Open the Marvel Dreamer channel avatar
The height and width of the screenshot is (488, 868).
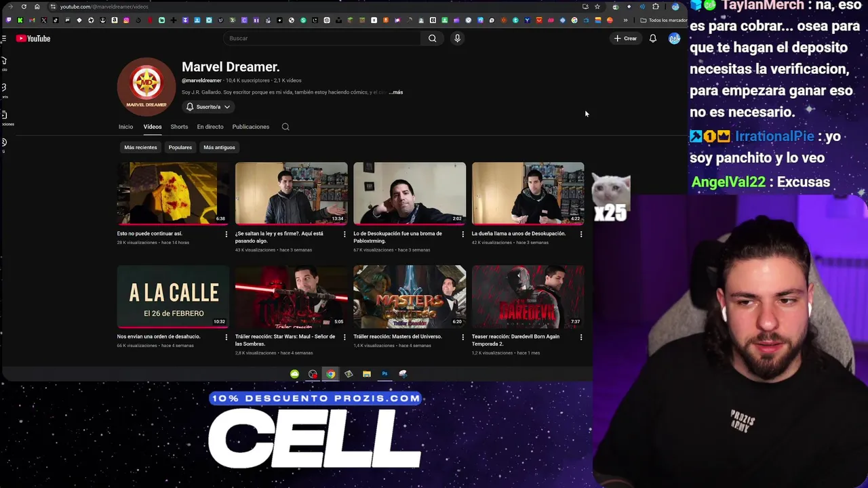(146, 87)
